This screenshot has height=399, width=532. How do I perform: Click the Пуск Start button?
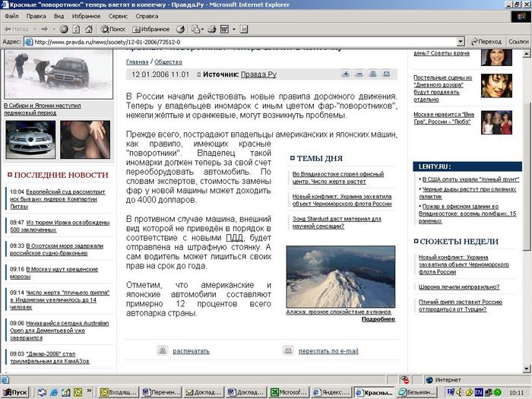click(15, 392)
